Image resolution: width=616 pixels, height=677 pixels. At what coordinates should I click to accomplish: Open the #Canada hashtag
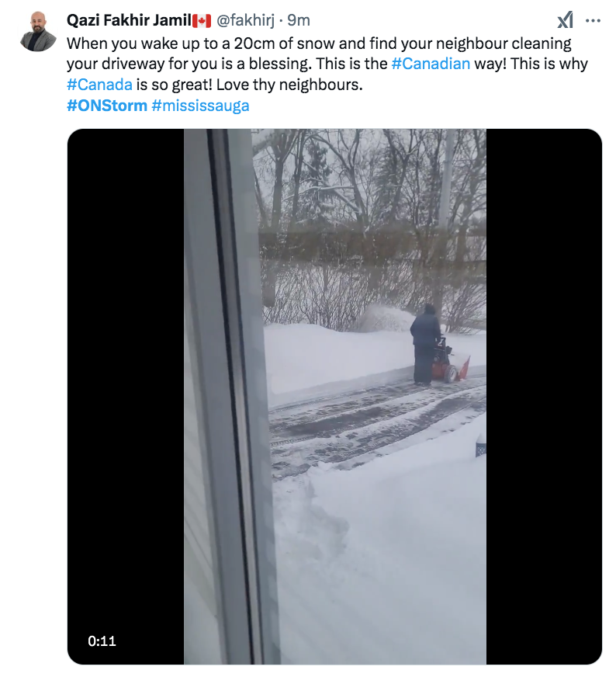99,84
